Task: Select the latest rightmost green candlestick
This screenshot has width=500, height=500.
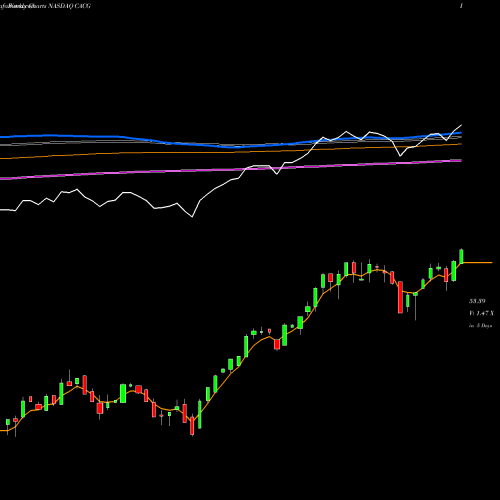Action: [461, 256]
